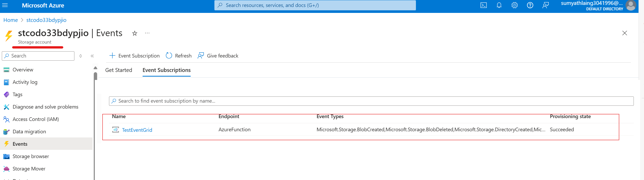Click the sidebar Search box
The image size is (644, 180).
click(38, 56)
